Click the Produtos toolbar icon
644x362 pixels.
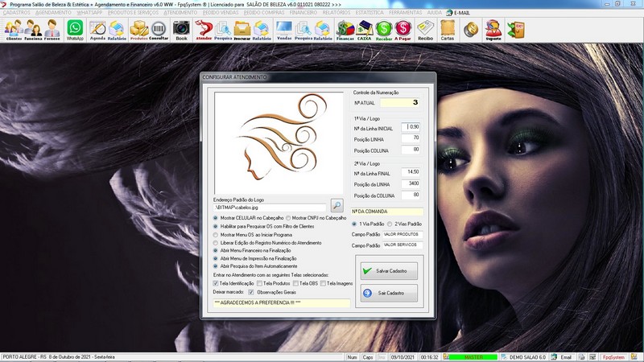point(139,30)
